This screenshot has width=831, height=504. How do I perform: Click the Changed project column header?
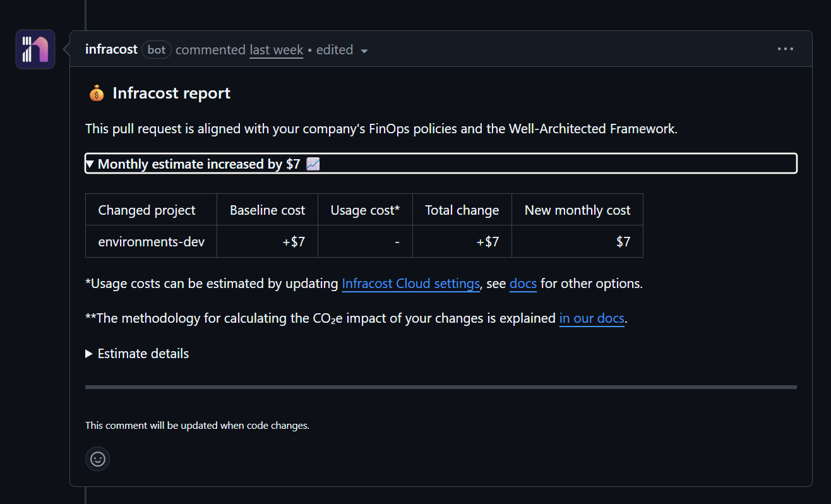[x=146, y=210]
